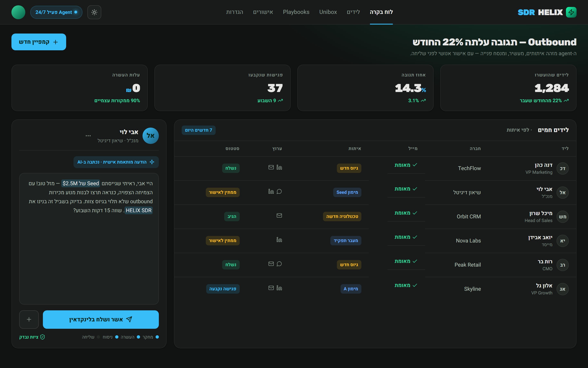
Task: Click the מימון Seed signal tag
Action: click(x=347, y=192)
